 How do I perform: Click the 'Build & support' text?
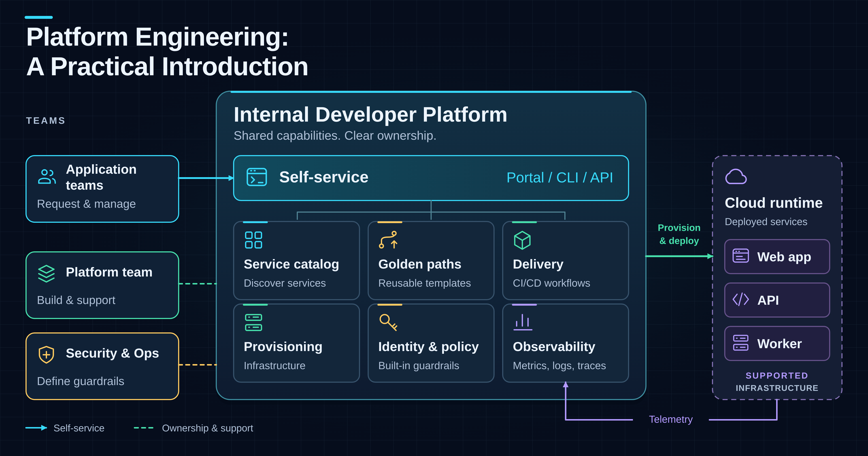(76, 300)
